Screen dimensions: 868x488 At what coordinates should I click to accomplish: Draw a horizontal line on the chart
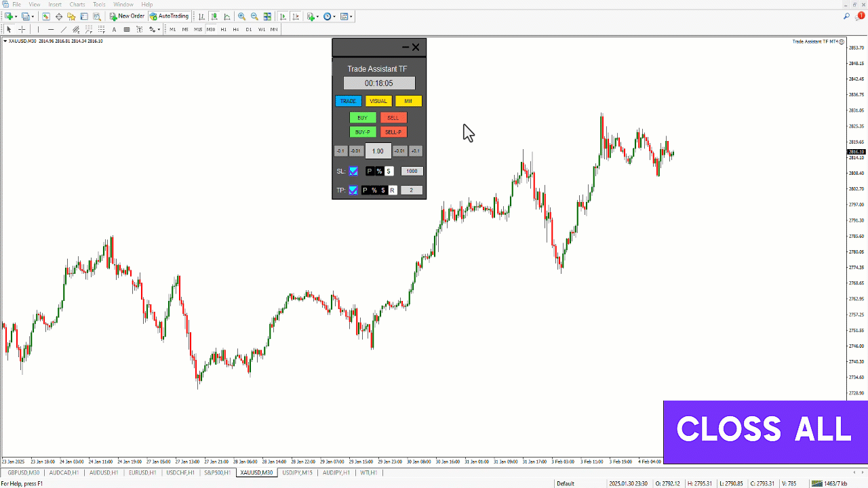pos(51,29)
